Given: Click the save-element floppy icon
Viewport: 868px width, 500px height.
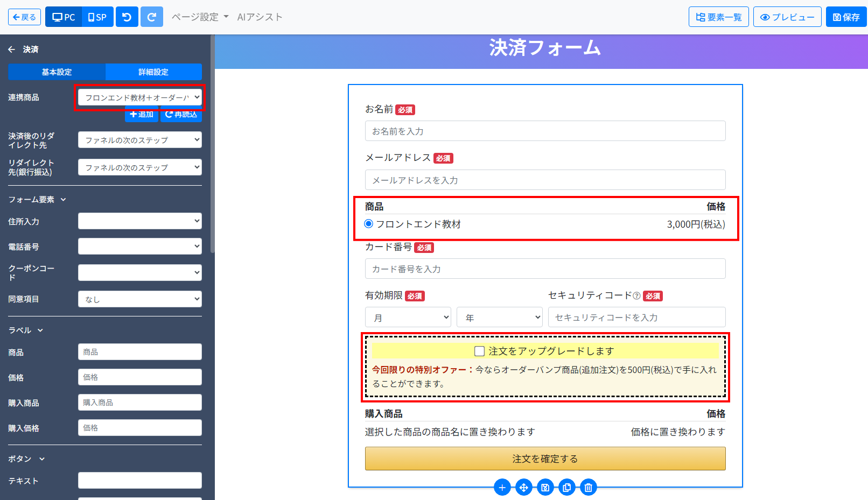Looking at the screenshot, I should pos(545,488).
